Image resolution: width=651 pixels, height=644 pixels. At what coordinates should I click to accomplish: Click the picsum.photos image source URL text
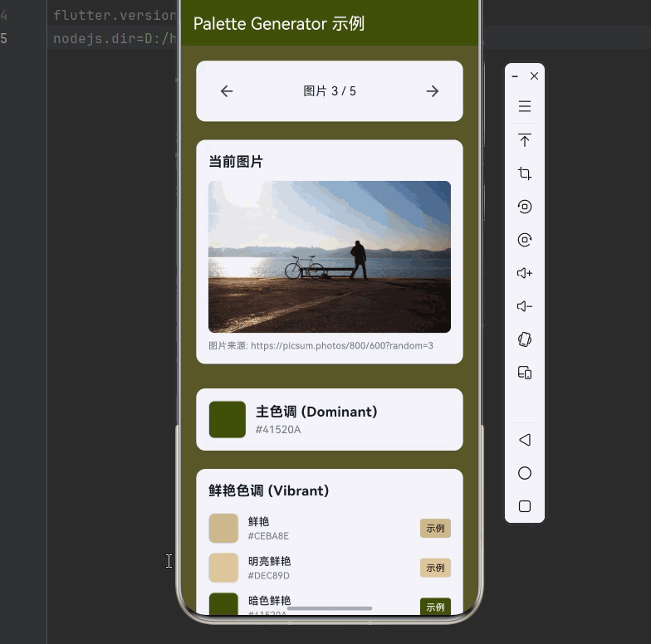click(x=321, y=345)
